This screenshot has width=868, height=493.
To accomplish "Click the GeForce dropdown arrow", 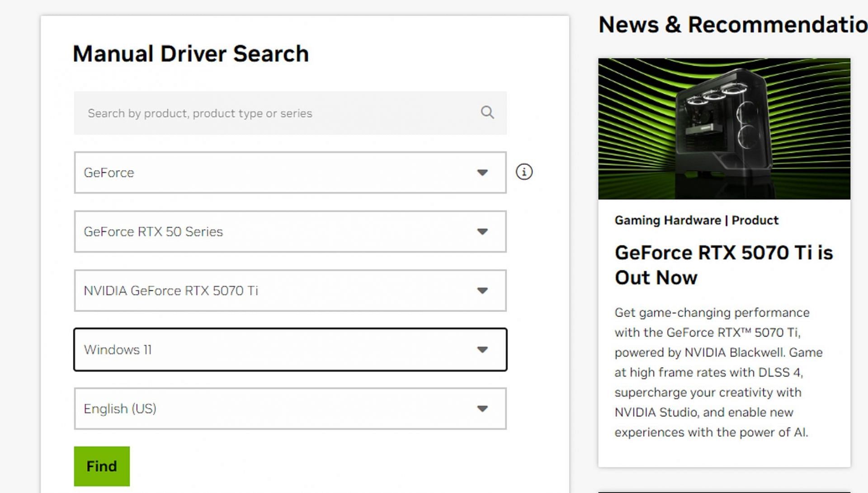I will click(x=482, y=173).
